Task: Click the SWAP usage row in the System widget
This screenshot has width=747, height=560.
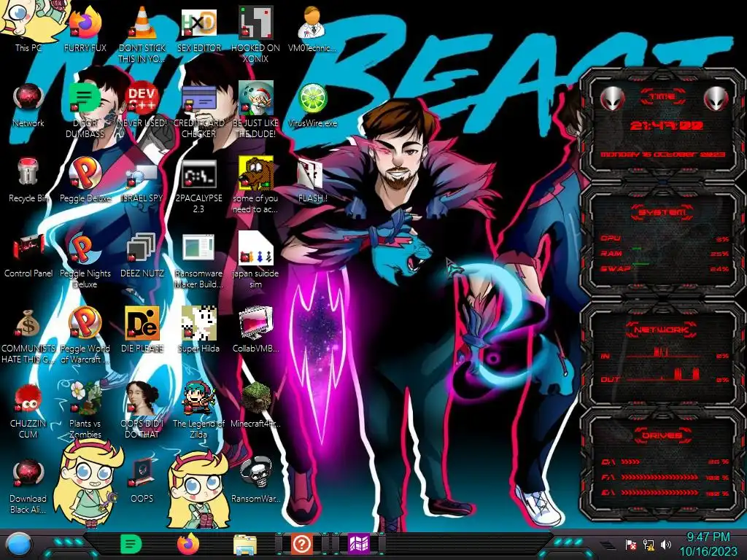Action: click(x=665, y=268)
